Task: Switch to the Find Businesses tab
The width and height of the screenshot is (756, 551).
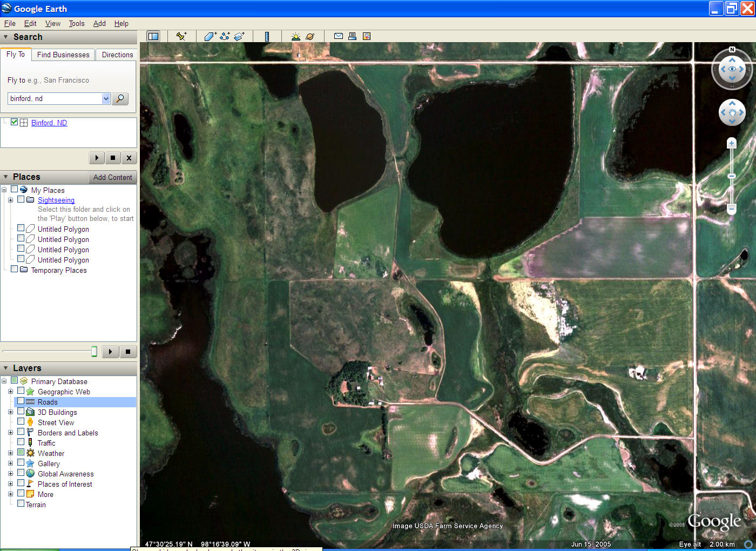Action: pyautogui.click(x=63, y=55)
